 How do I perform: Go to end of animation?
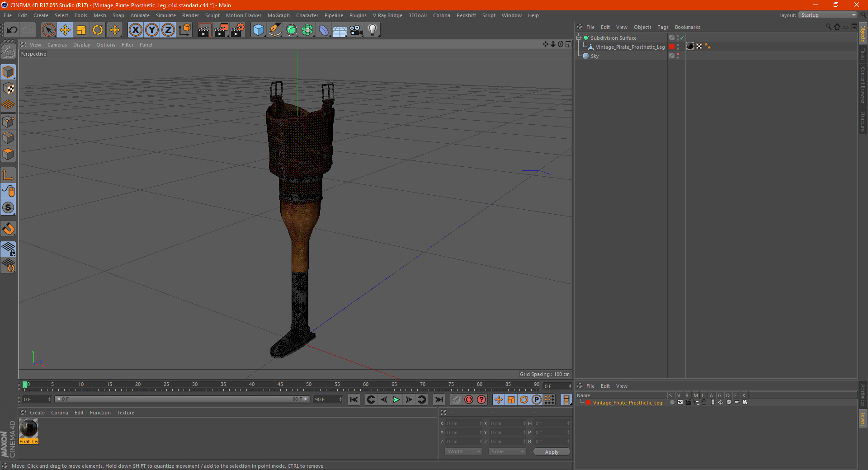(439, 399)
